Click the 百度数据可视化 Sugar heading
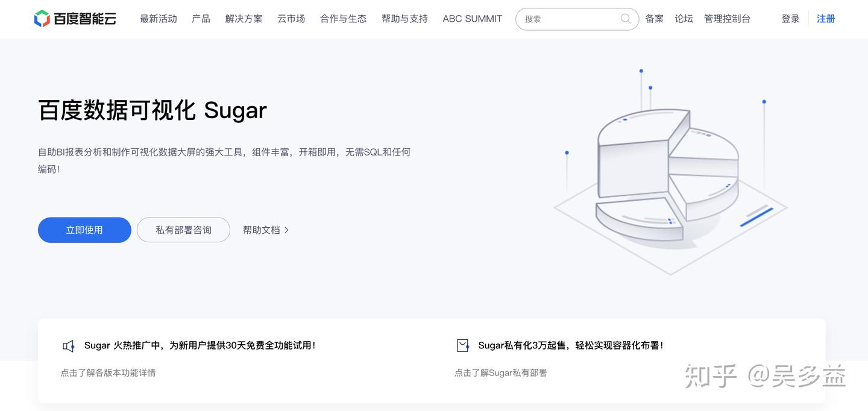The height and width of the screenshot is (411, 868). [x=153, y=110]
